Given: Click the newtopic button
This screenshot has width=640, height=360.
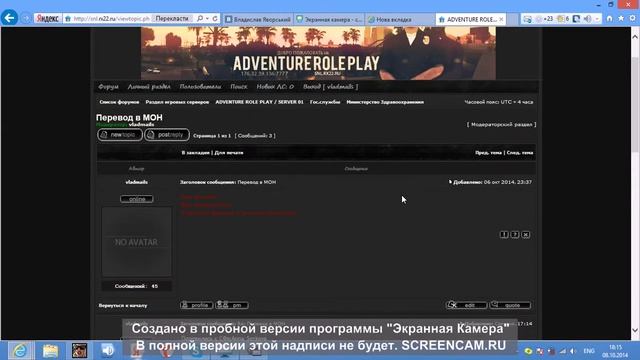Looking at the screenshot, I should point(120,135).
